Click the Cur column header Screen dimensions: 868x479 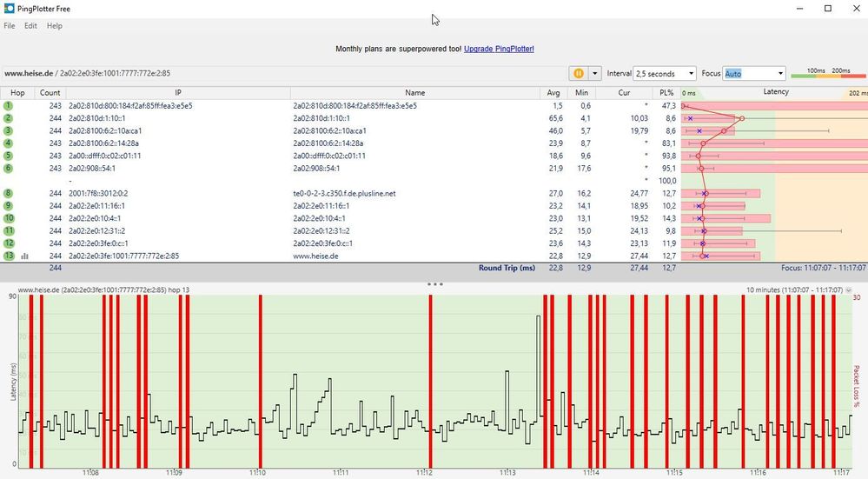coord(624,92)
